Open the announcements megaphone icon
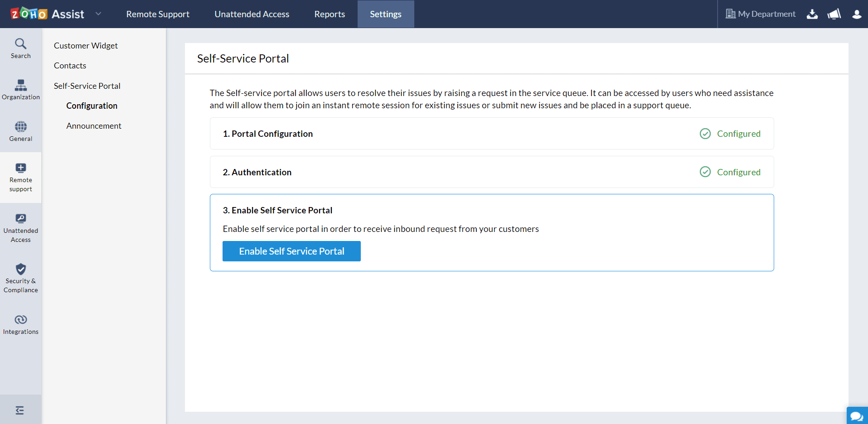This screenshot has height=424, width=868. pos(834,14)
